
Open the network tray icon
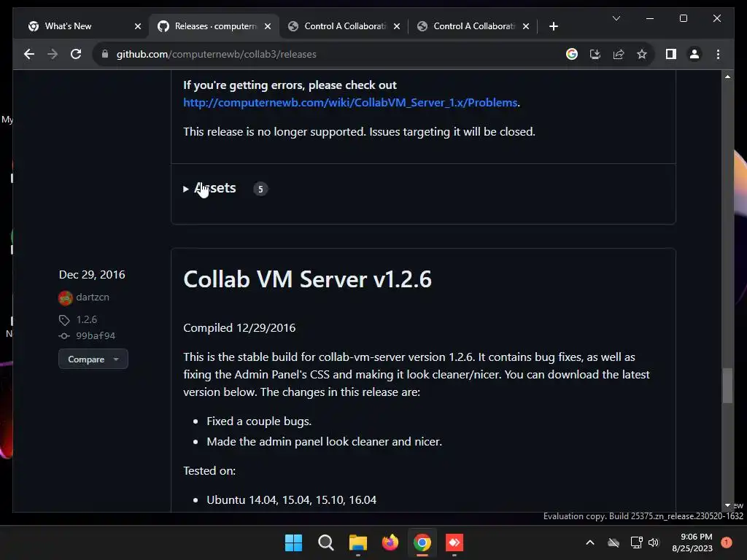pyautogui.click(x=636, y=542)
